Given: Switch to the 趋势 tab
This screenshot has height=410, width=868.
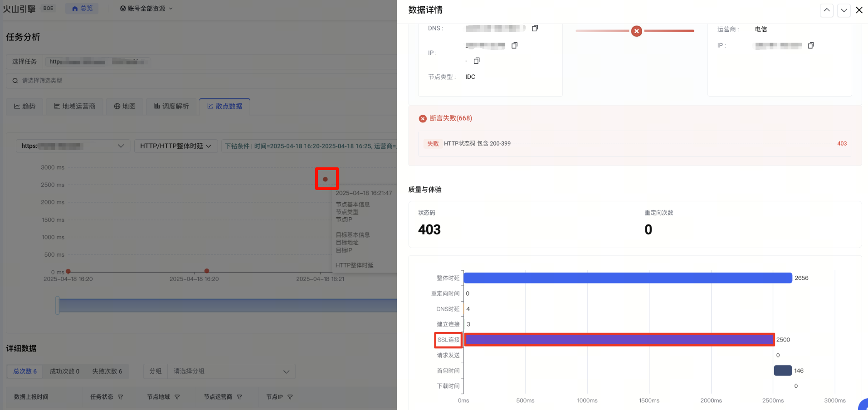Looking at the screenshot, I should tap(24, 106).
